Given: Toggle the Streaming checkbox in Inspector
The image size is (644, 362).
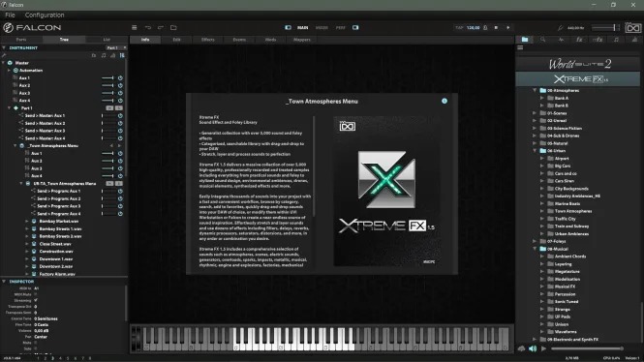Looking at the screenshot, I should tap(36, 300).
